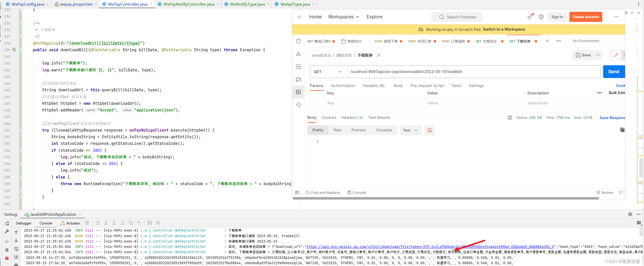Copy the response body with the copy icon

[x=622, y=130]
